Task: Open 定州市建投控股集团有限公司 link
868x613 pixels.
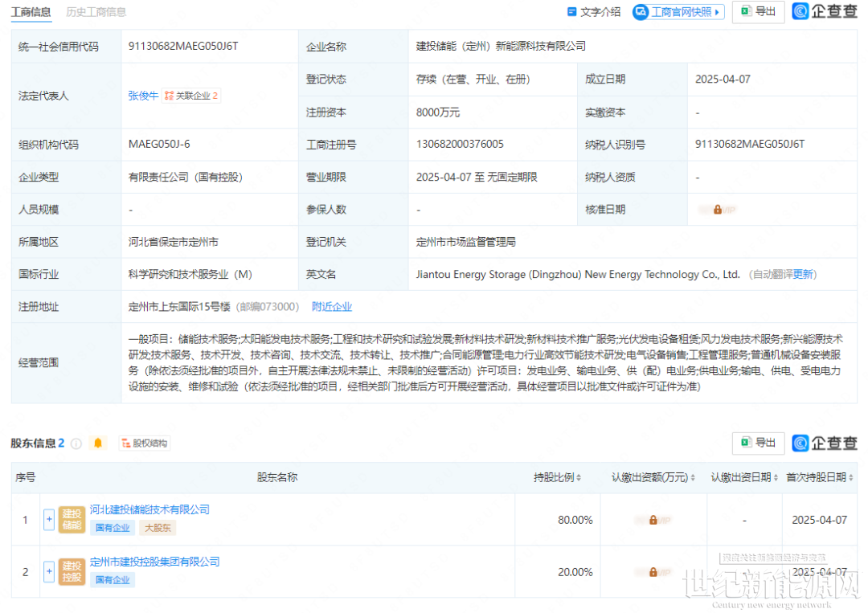Action: click(x=155, y=562)
